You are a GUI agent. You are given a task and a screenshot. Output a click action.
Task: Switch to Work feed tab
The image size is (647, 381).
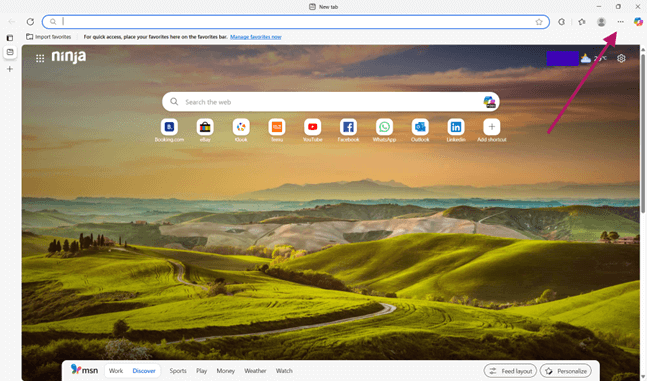coord(116,371)
